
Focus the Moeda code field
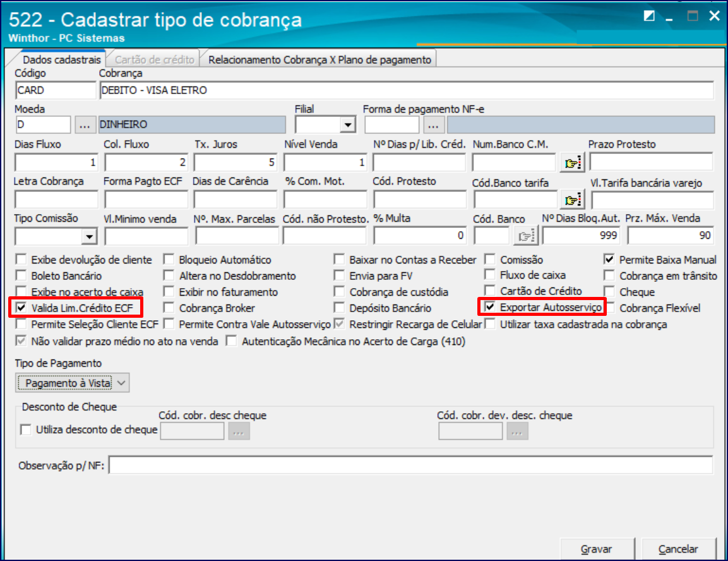43,125
